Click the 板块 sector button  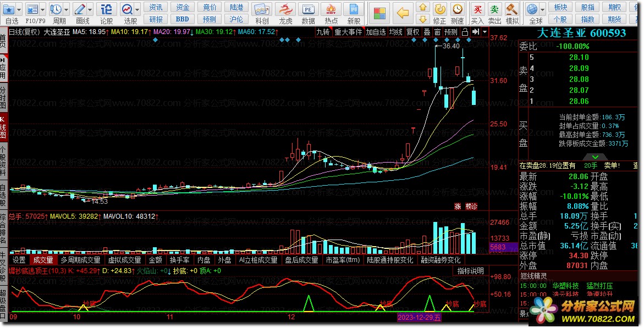[560, 7]
